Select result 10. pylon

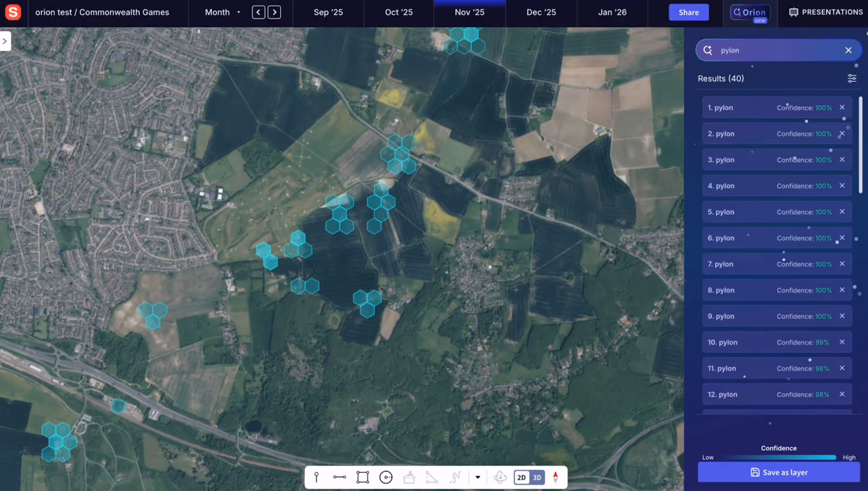point(777,342)
